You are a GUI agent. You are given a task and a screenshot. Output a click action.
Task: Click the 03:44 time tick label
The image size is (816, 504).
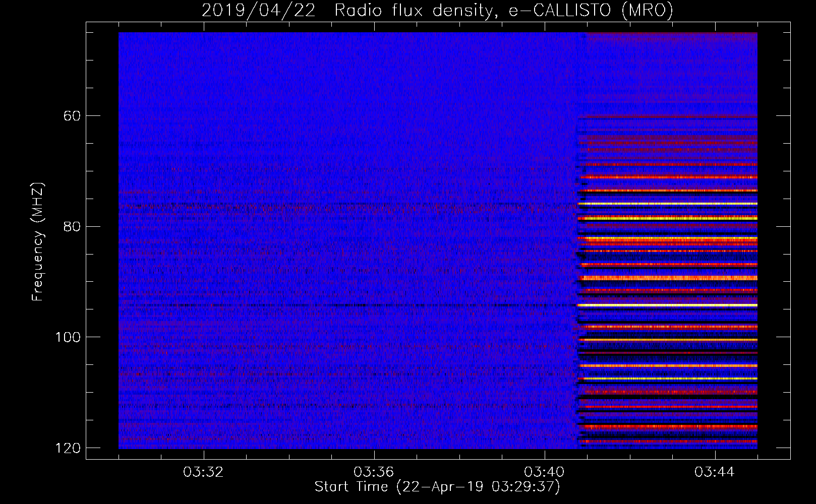coord(715,472)
